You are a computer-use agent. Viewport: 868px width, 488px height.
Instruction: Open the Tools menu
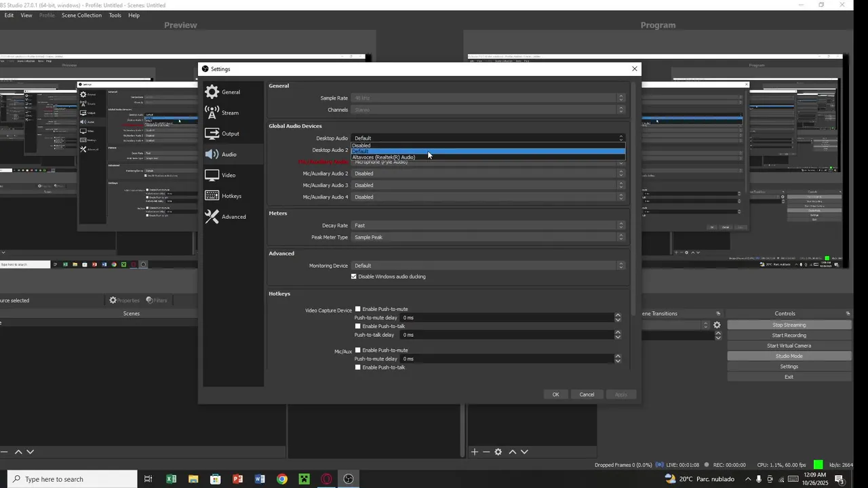click(115, 15)
